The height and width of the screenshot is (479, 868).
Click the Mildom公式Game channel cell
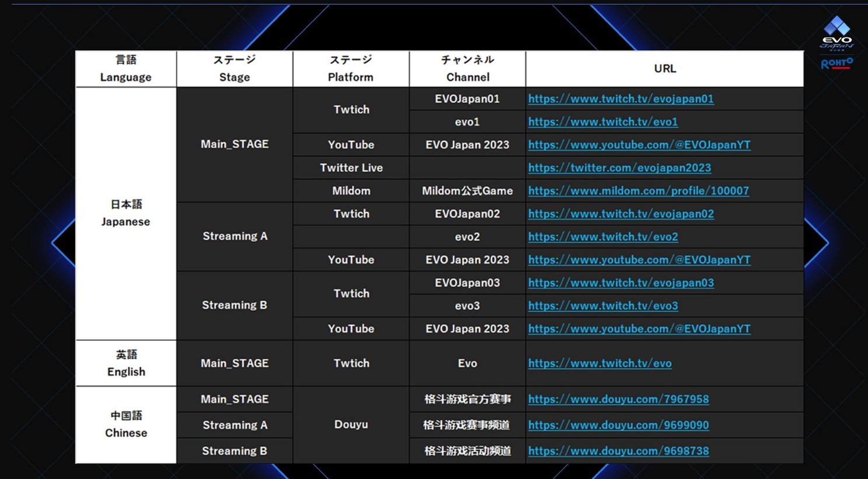tap(468, 190)
